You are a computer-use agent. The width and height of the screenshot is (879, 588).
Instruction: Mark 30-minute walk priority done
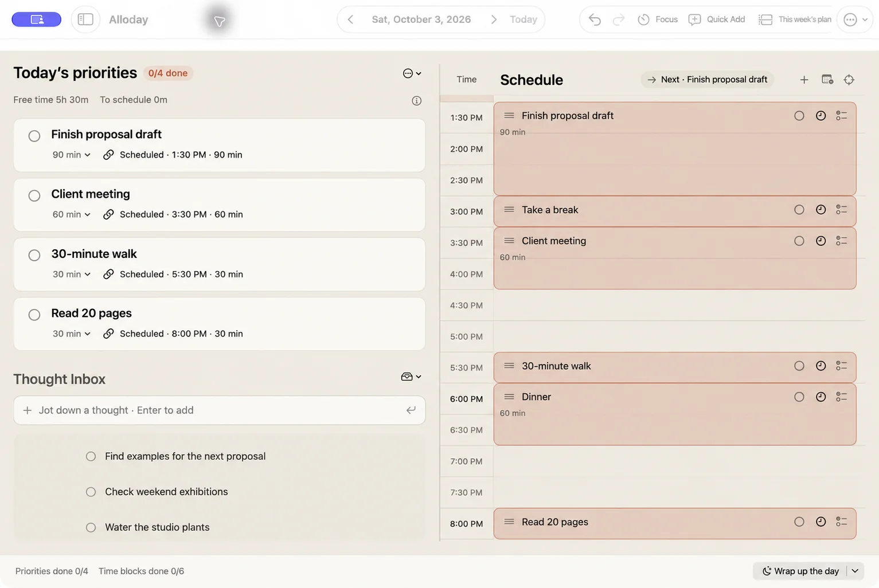pos(34,255)
